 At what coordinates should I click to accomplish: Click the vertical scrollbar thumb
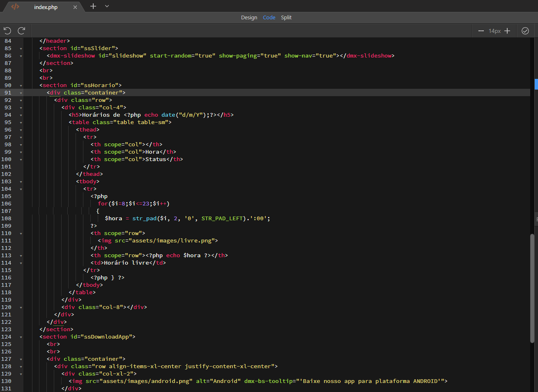pyautogui.click(x=532, y=288)
